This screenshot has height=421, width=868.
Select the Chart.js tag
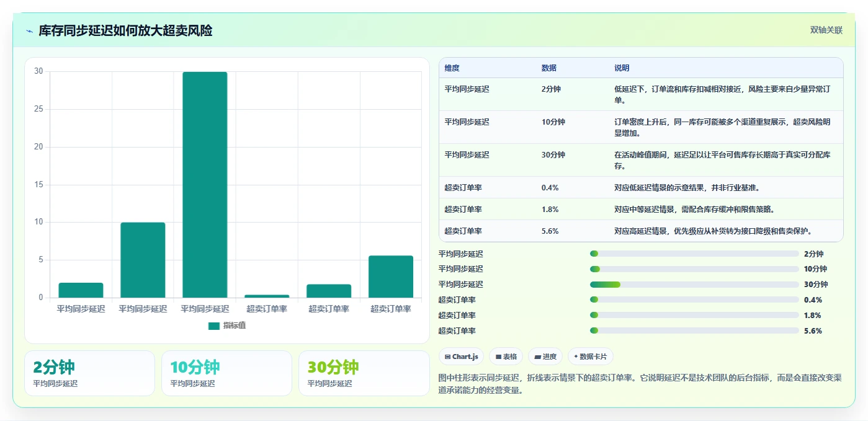point(461,357)
